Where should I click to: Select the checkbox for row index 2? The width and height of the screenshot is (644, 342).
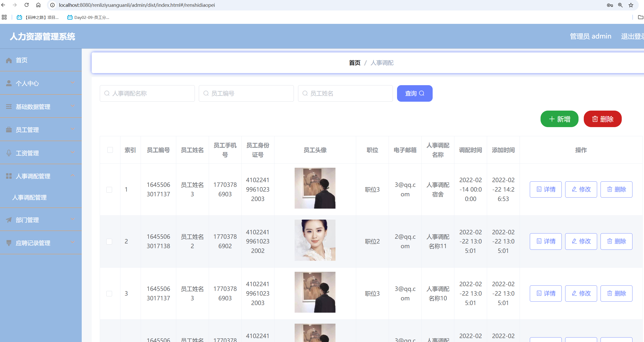click(109, 241)
